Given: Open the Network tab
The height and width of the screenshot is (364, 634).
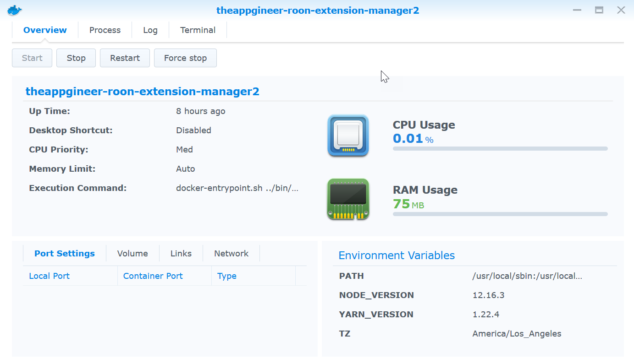Looking at the screenshot, I should 231,254.
